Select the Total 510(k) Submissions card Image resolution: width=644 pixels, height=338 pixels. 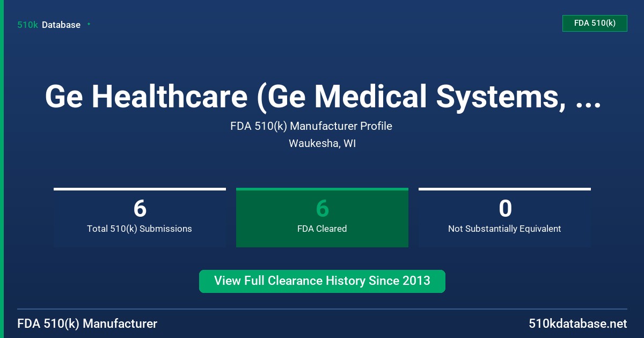(140, 218)
